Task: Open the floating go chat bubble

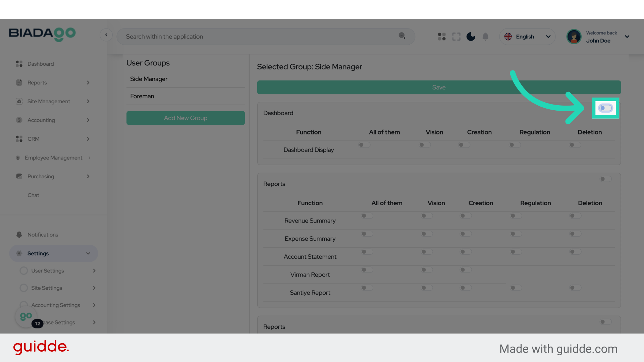Action: pyautogui.click(x=26, y=316)
